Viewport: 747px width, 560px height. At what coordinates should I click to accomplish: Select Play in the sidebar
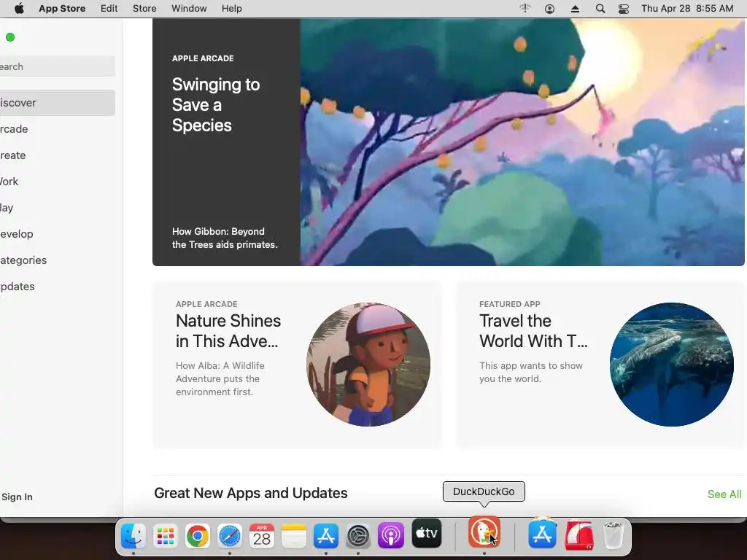point(57,208)
